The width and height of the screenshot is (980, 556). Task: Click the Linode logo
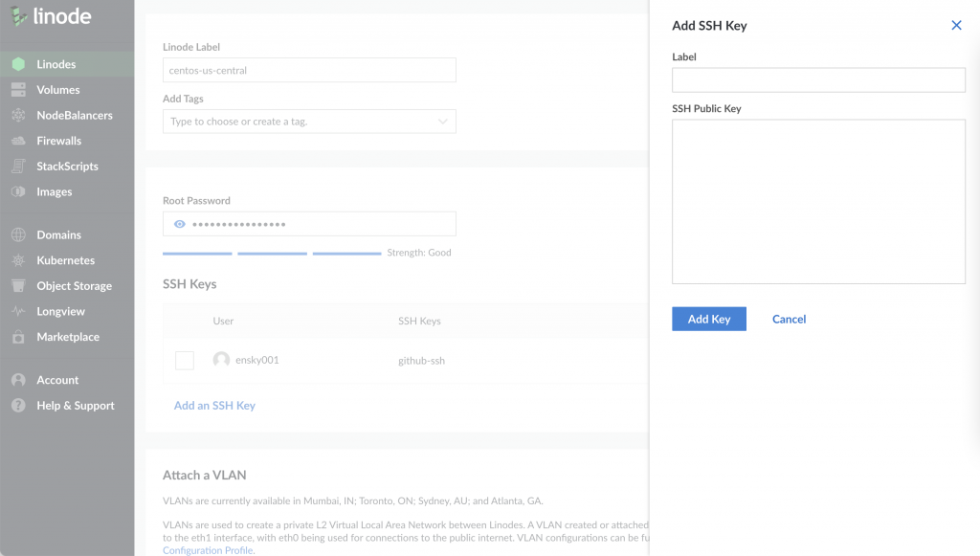(x=52, y=18)
